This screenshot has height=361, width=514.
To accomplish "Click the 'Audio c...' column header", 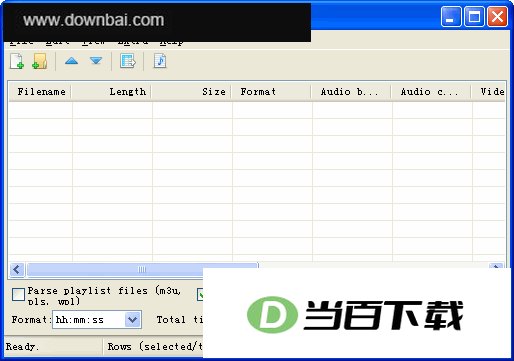I will [431, 91].
